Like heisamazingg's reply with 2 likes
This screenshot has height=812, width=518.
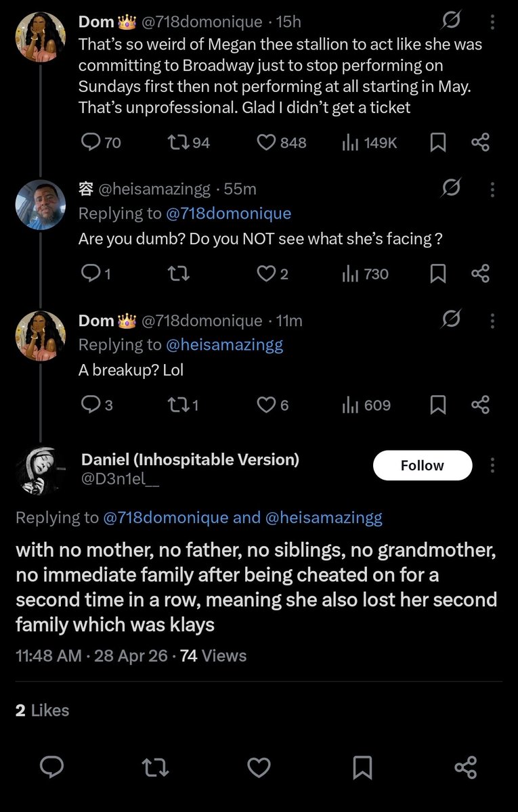coord(265,273)
